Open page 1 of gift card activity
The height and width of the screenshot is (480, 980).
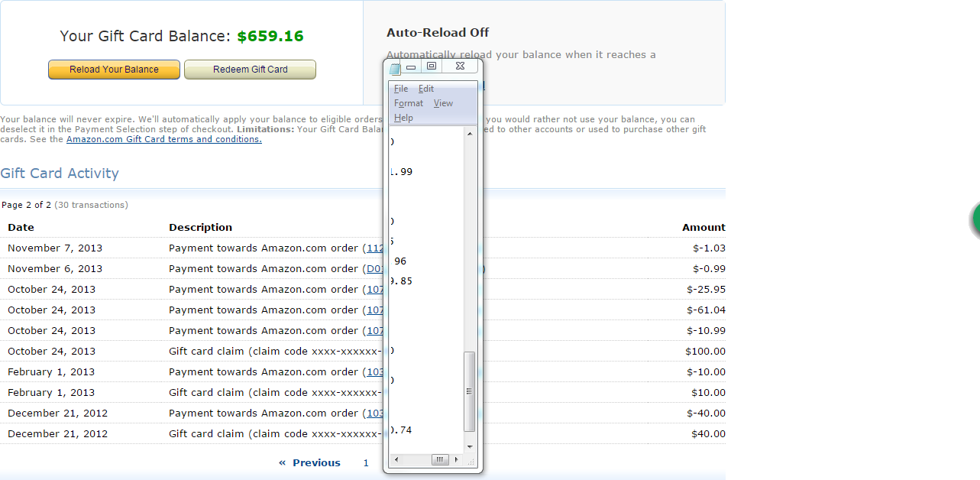(x=366, y=462)
